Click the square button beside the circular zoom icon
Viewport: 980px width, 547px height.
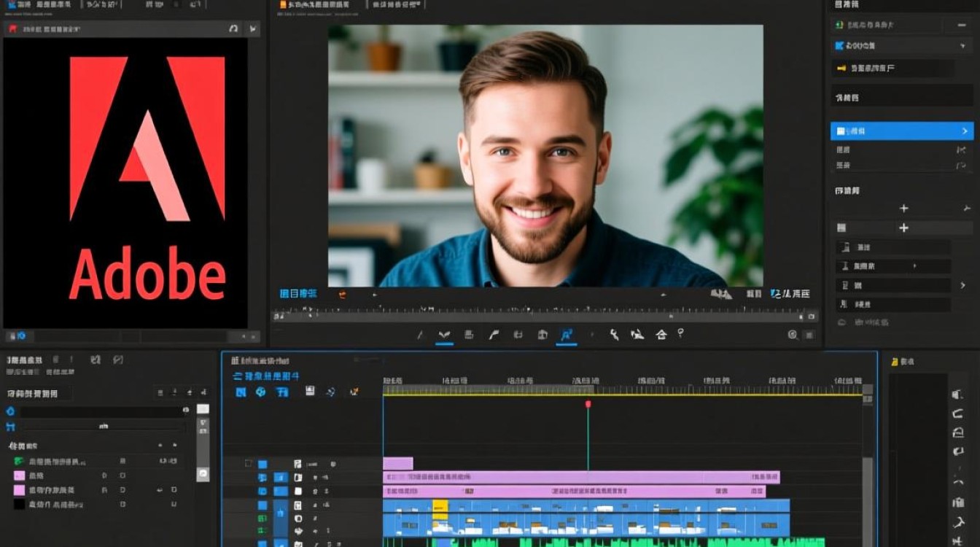coord(809,335)
